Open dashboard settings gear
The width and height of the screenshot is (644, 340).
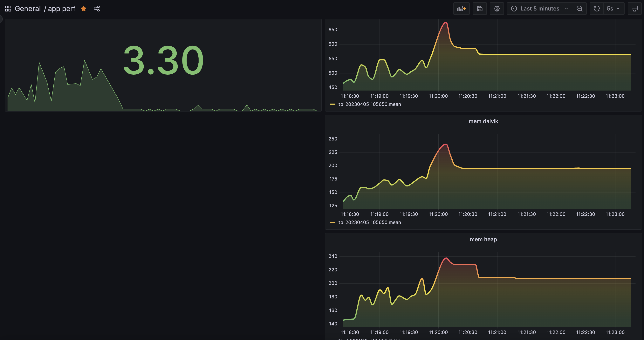pyautogui.click(x=497, y=9)
